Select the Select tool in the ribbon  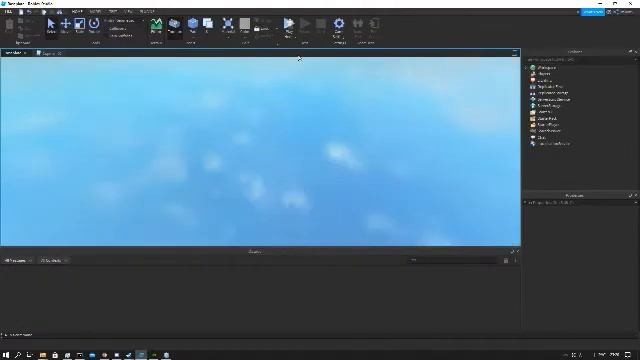coord(51,27)
